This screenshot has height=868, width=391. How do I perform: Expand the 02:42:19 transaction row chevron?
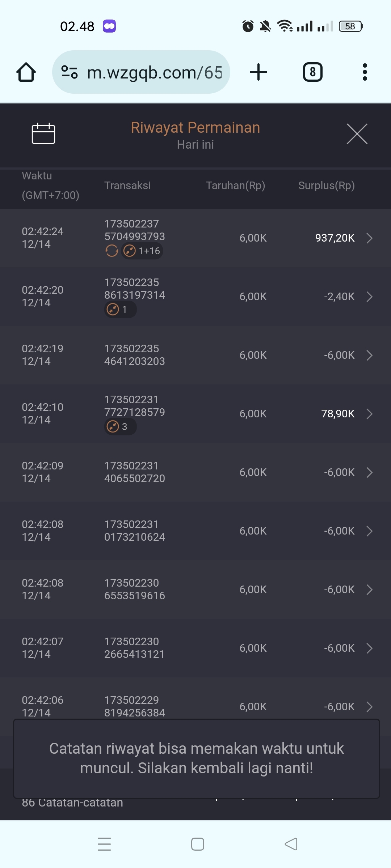click(369, 355)
